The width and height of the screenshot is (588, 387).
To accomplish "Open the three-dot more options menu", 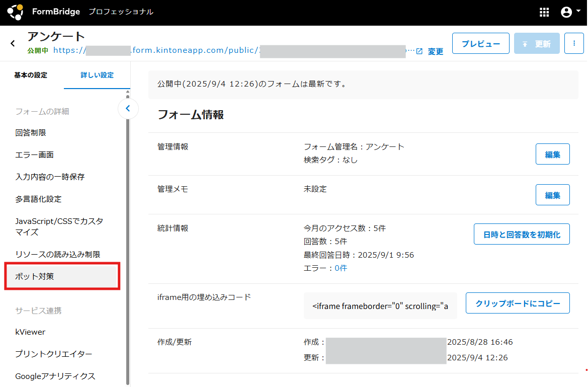I will click(x=573, y=44).
